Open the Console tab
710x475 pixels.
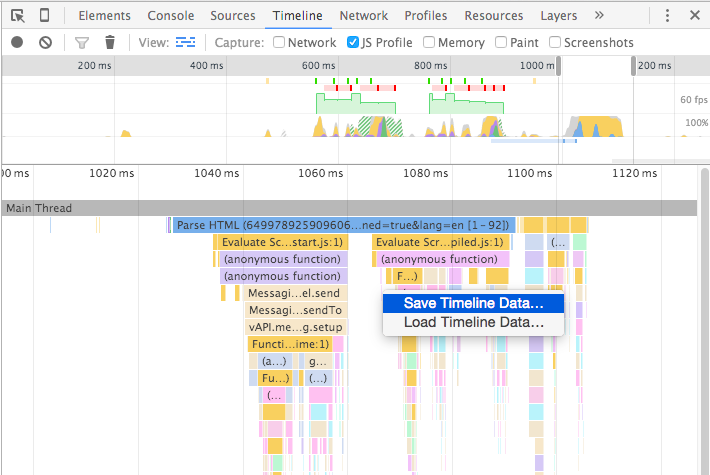[171, 16]
